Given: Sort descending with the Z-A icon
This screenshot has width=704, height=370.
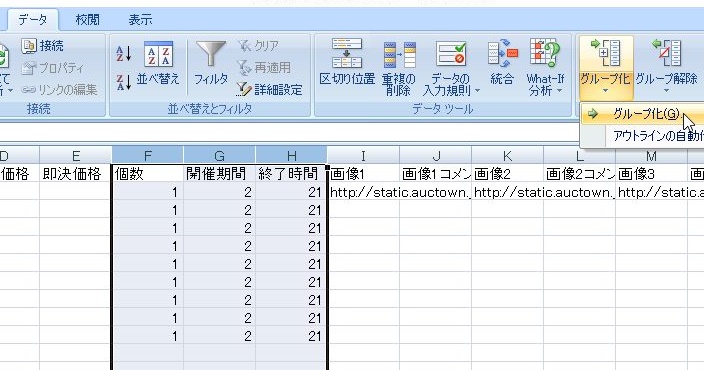Looking at the screenshot, I should (123, 83).
